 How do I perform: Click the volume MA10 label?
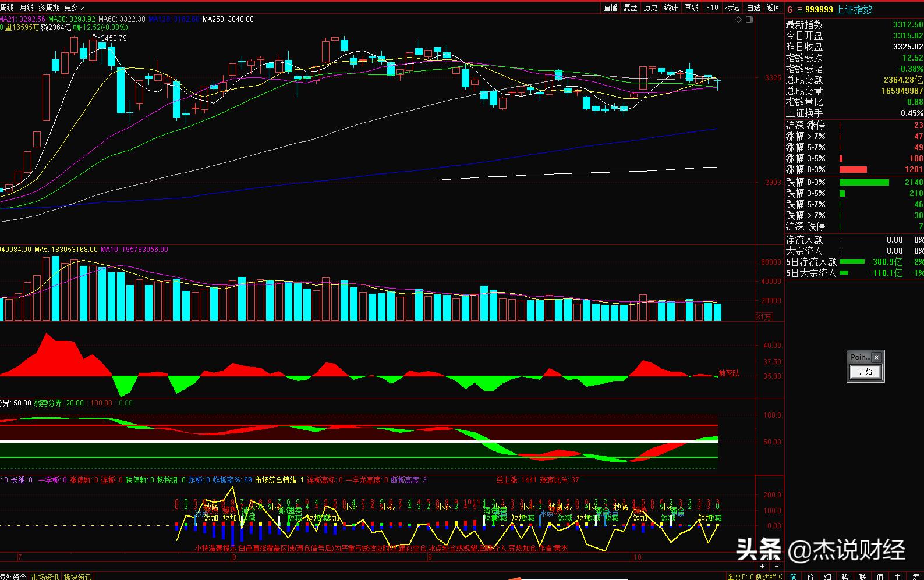click(x=134, y=250)
